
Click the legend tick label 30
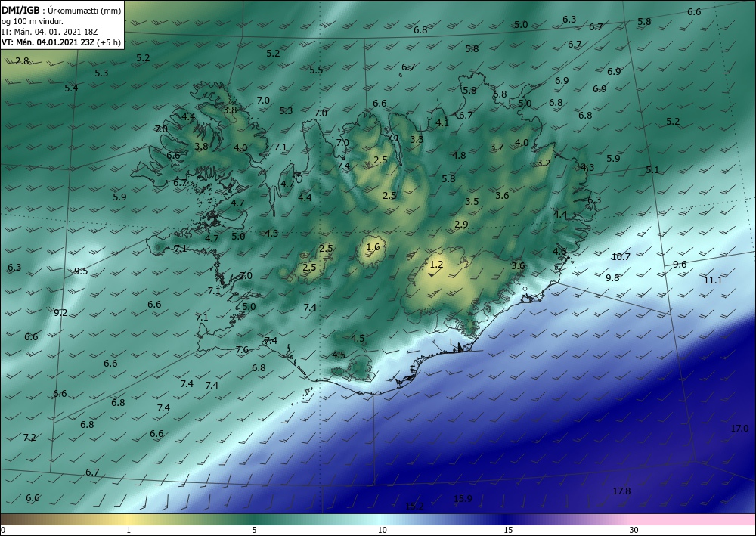[634, 530]
